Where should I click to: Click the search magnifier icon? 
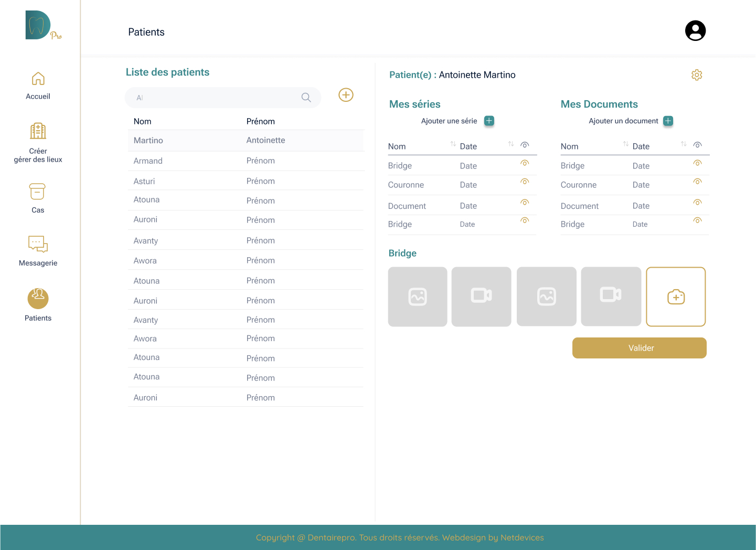306,98
